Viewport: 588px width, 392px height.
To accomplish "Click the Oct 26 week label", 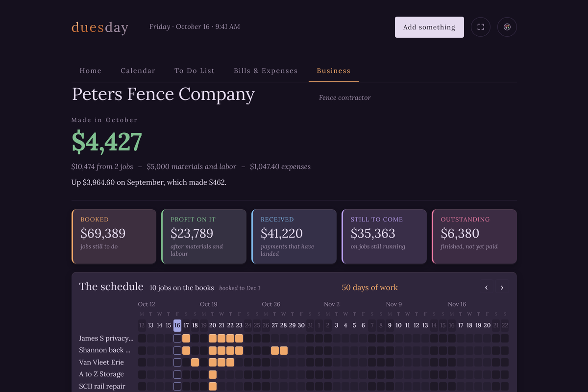I will [x=271, y=304].
